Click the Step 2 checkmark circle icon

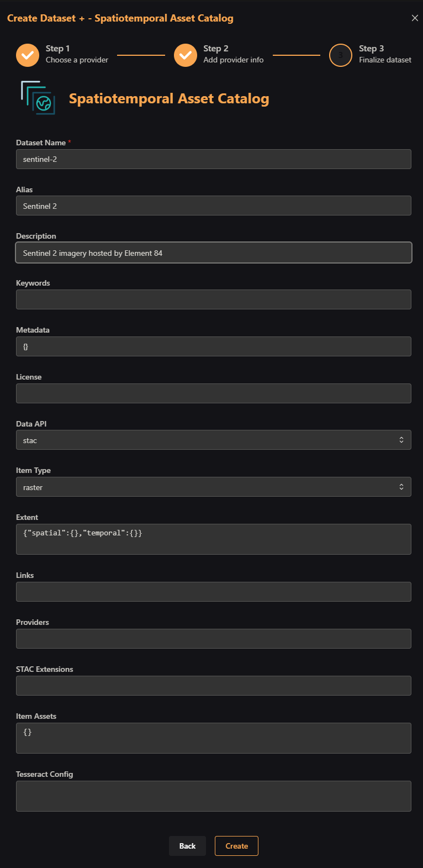[186, 55]
